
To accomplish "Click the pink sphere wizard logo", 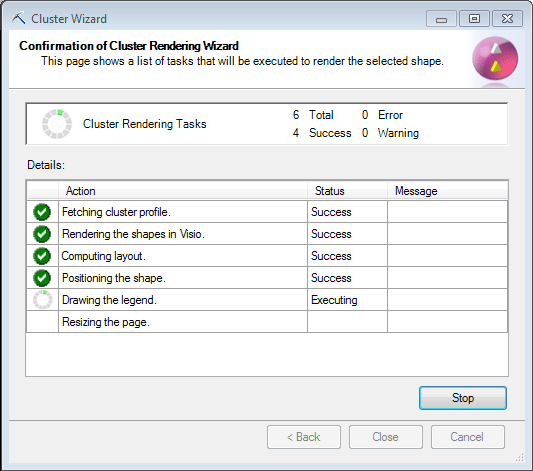I will point(495,58).
